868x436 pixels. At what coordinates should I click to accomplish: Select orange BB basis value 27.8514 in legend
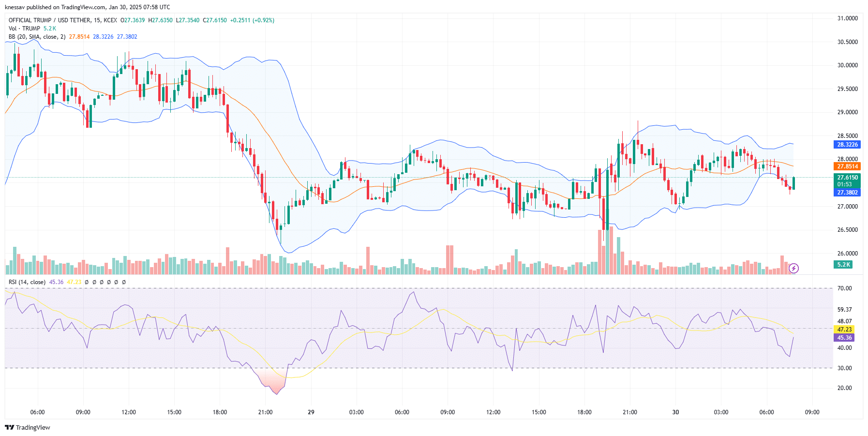coord(79,37)
